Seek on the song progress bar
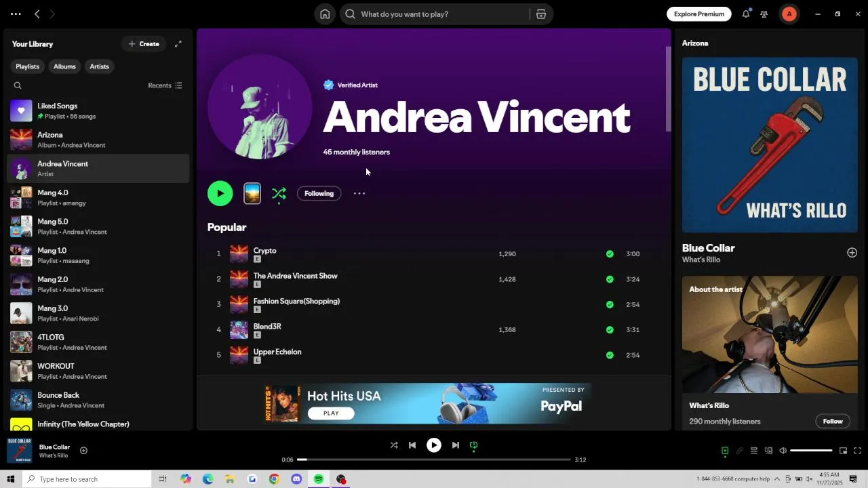 (434, 460)
